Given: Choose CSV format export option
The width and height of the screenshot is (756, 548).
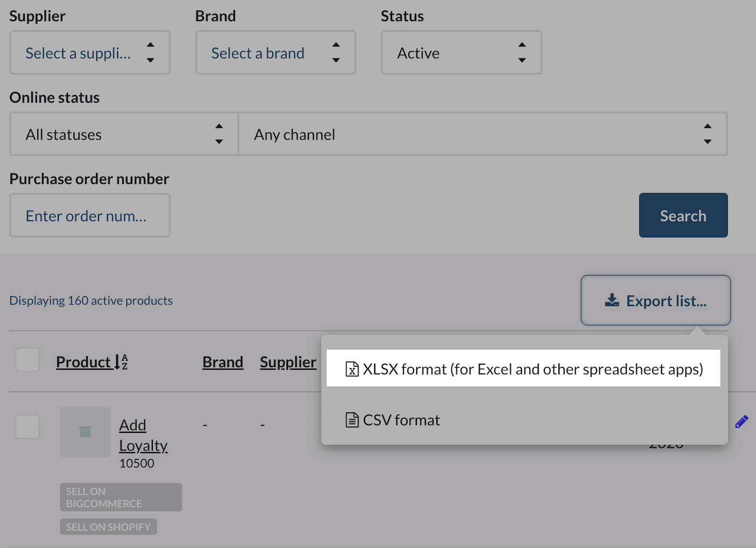Looking at the screenshot, I should pyautogui.click(x=523, y=420).
